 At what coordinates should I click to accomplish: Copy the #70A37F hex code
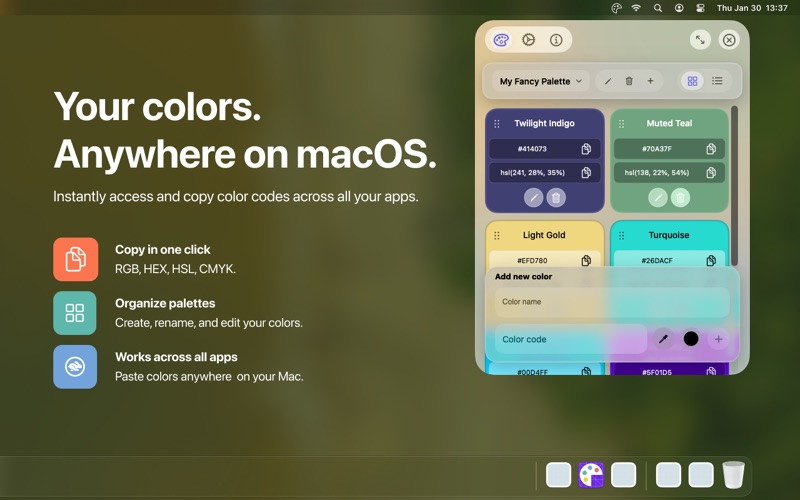(x=711, y=149)
